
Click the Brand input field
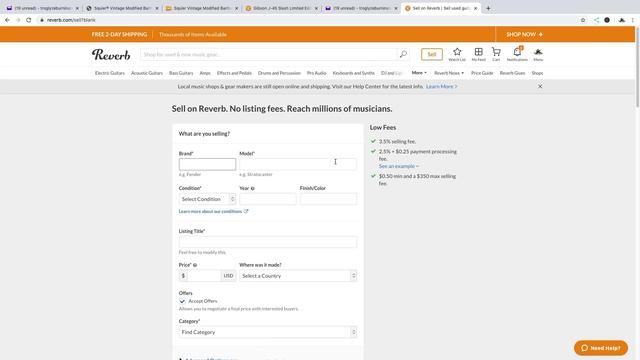pyautogui.click(x=207, y=164)
